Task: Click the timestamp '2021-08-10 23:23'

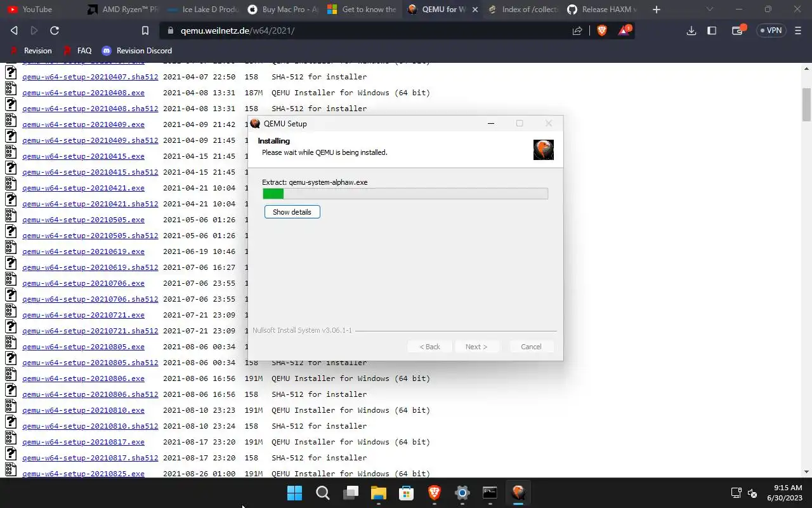Action: pos(199,410)
